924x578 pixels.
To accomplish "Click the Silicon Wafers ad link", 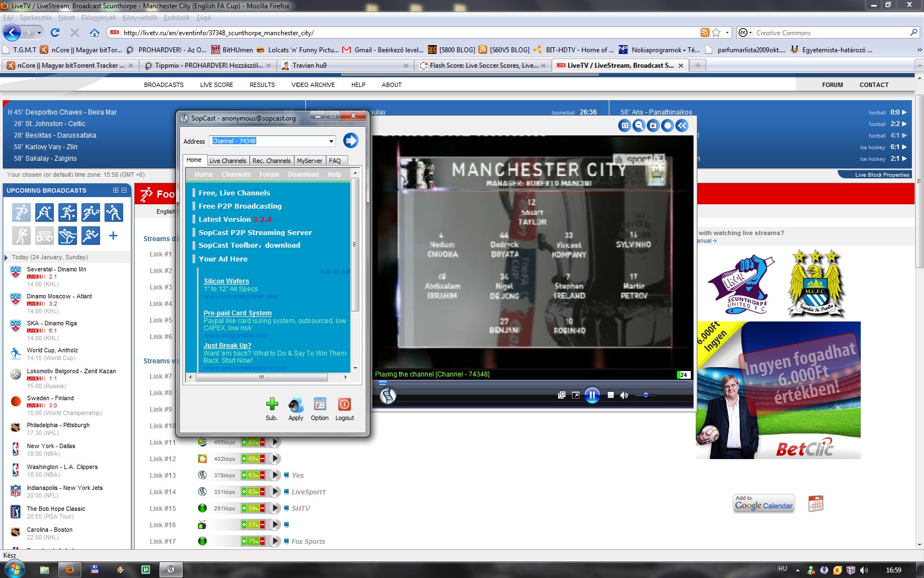I will pos(227,281).
